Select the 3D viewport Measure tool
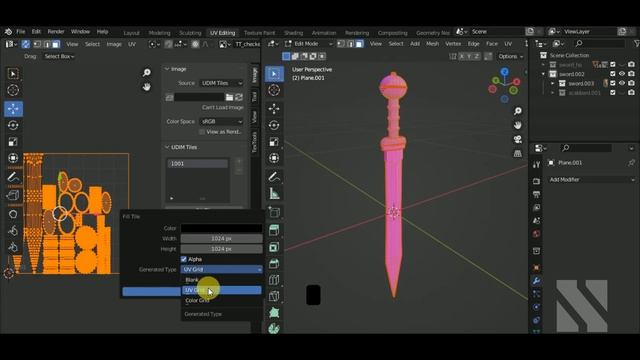The image size is (640, 360). tap(274, 193)
